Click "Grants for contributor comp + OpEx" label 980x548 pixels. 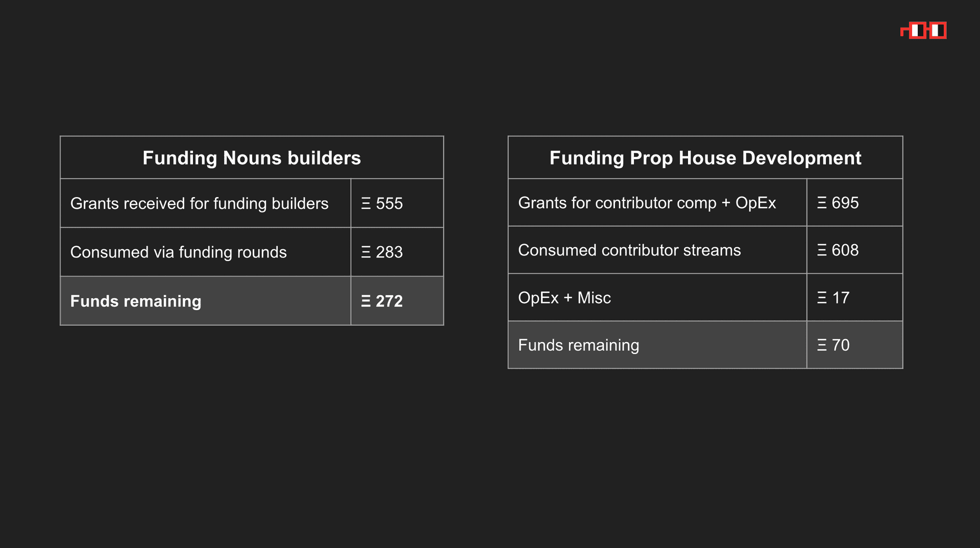tap(647, 203)
